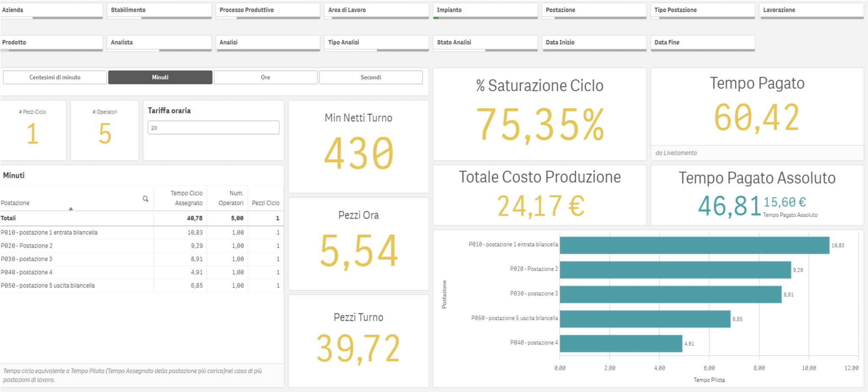This screenshot has width=868, height=392.
Task: Select the Secondi time unit
Action: (370, 77)
